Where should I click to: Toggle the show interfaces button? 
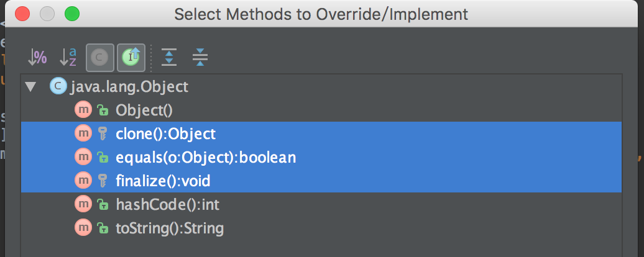pyautogui.click(x=131, y=58)
